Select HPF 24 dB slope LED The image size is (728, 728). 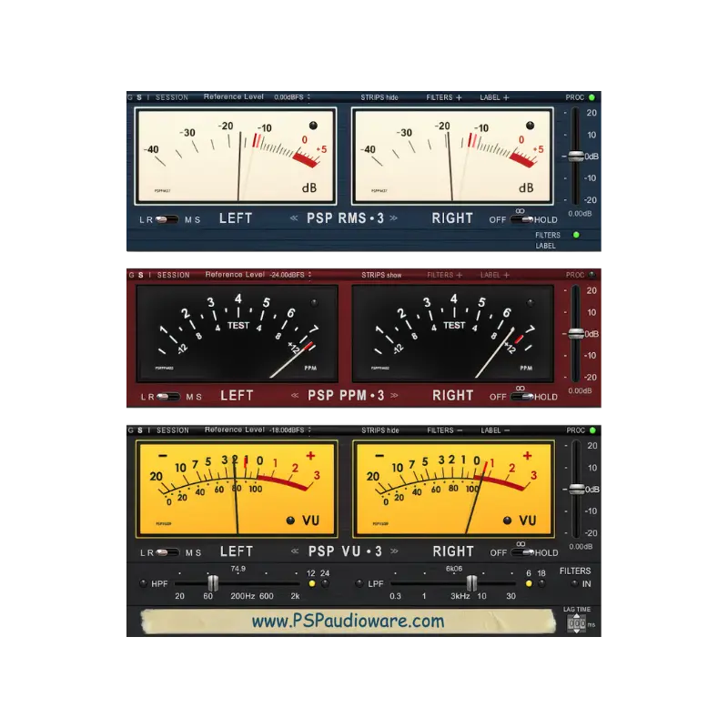click(x=325, y=583)
